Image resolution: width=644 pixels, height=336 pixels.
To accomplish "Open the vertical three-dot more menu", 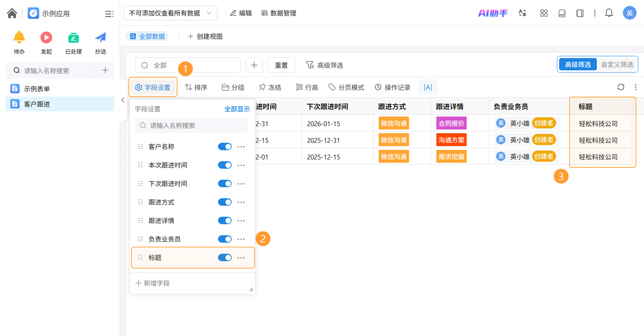I will [636, 87].
